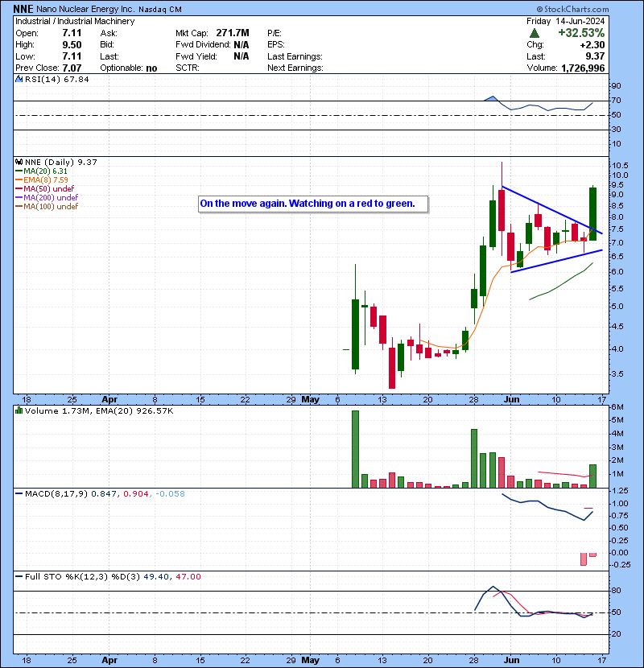
Task: Click the P/E: label
Action: point(275,33)
